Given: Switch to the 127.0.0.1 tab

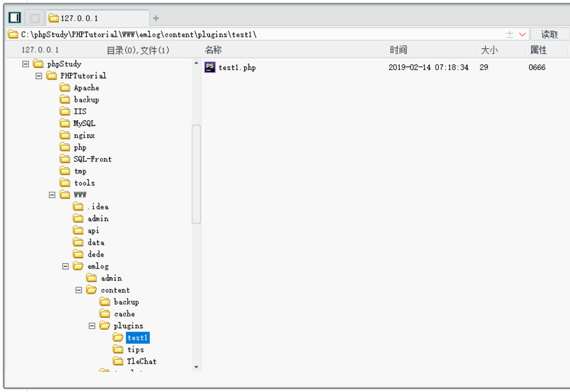Looking at the screenshot, I should (97, 18).
